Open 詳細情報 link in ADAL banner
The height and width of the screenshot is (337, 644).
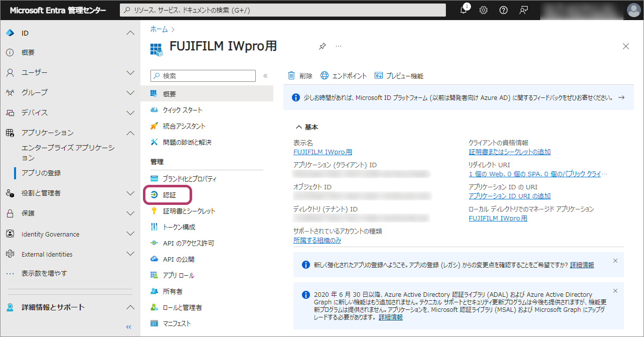click(x=391, y=317)
